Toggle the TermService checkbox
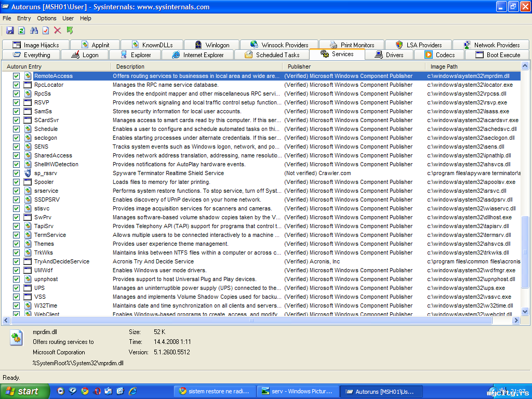This screenshot has height=399, width=532. 16,235
